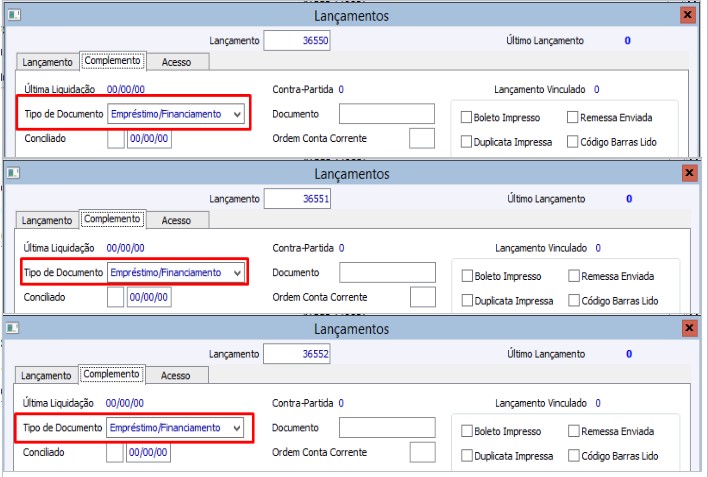Click the Lançamento number field showing 36551

[298, 199]
